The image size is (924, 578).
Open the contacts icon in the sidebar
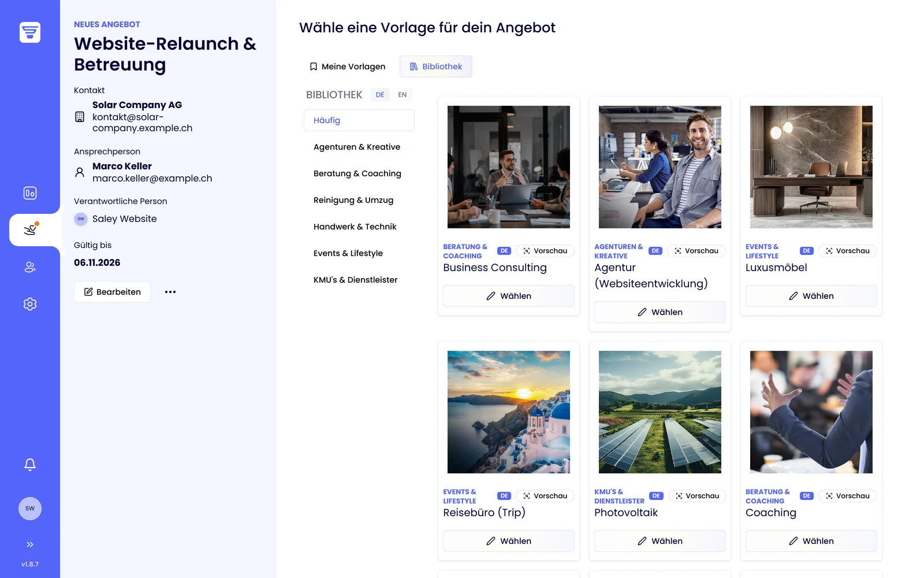click(x=30, y=267)
